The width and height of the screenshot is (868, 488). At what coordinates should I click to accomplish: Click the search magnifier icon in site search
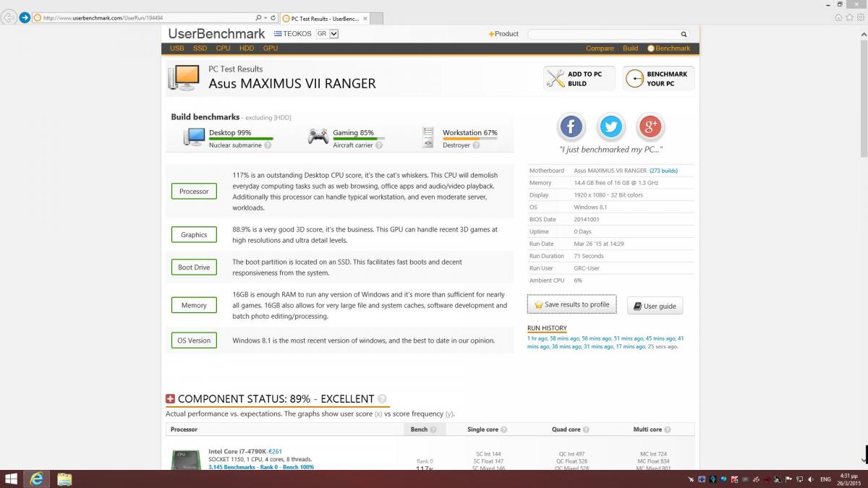[x=684, y=34]
